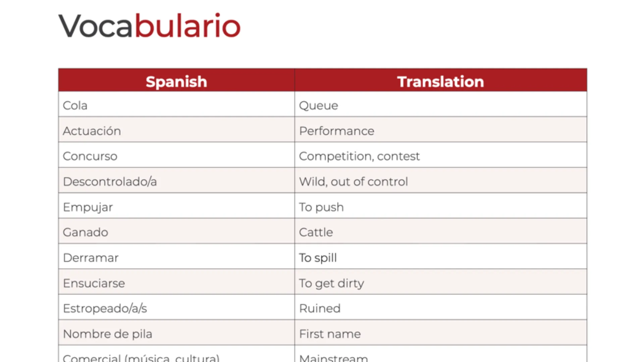644x362 pixels.
Task: Click the Cattle translation cell
Action: point(316,232)
